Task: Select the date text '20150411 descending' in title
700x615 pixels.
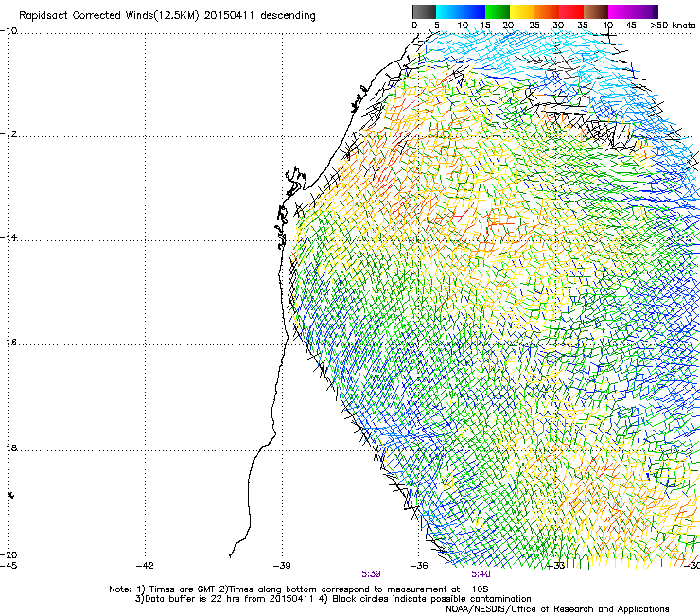Action: [x=260, y=16]
